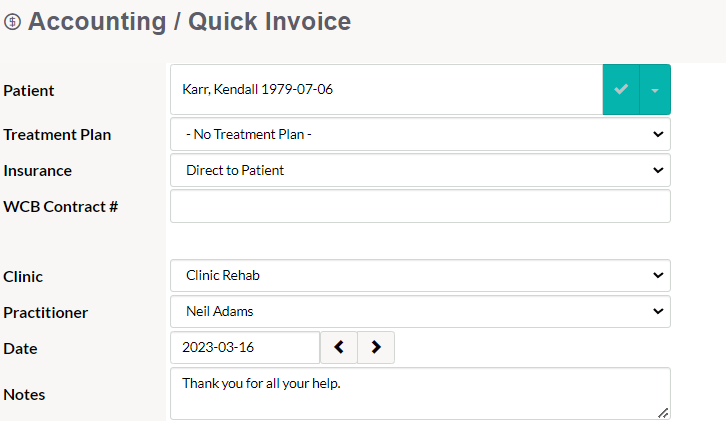Viewport: 726px width, 435px height.
Task: Open the green caret menu beside Patient
Action: [x=655, y=89]
